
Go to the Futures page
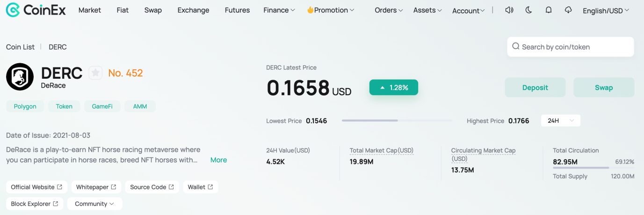[237, 10]
